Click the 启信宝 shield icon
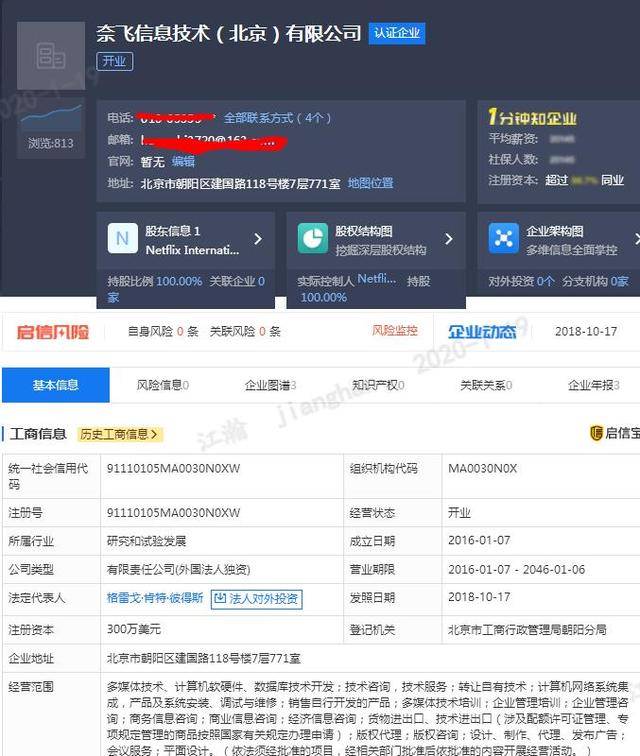Viewport: 640px width, 756px height. point(597,433)
